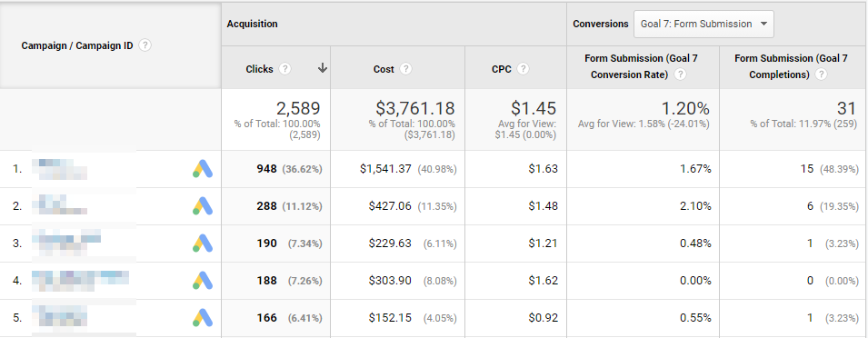This screenshot has width=868, height=338.
Task: Click the $1.62 CPC value
Action: tap(543, 281)
